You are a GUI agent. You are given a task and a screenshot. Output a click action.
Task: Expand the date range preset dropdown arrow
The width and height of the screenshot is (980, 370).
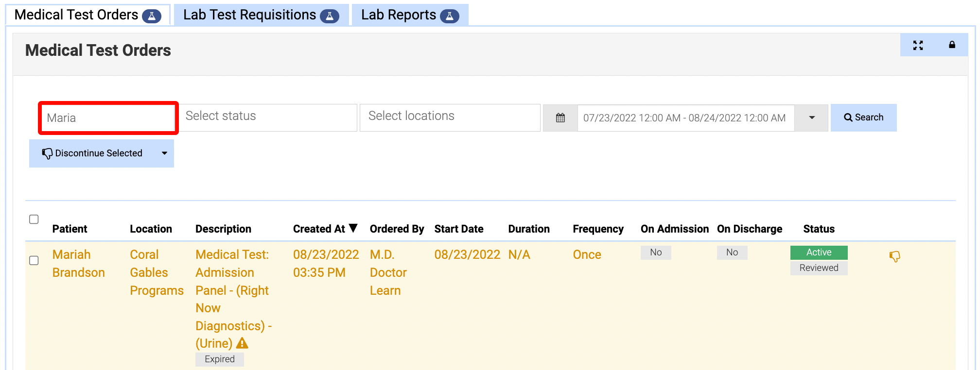tap(811, 118)
